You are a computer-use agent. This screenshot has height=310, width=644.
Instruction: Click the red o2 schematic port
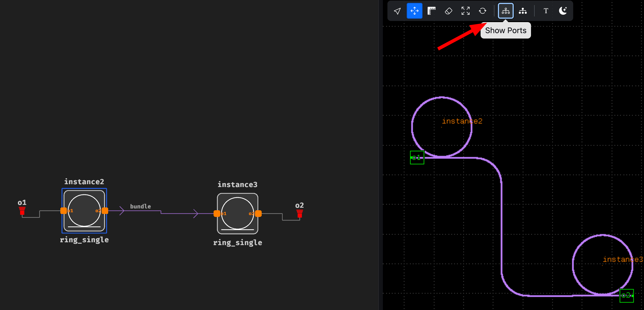(x=300, y=213)
